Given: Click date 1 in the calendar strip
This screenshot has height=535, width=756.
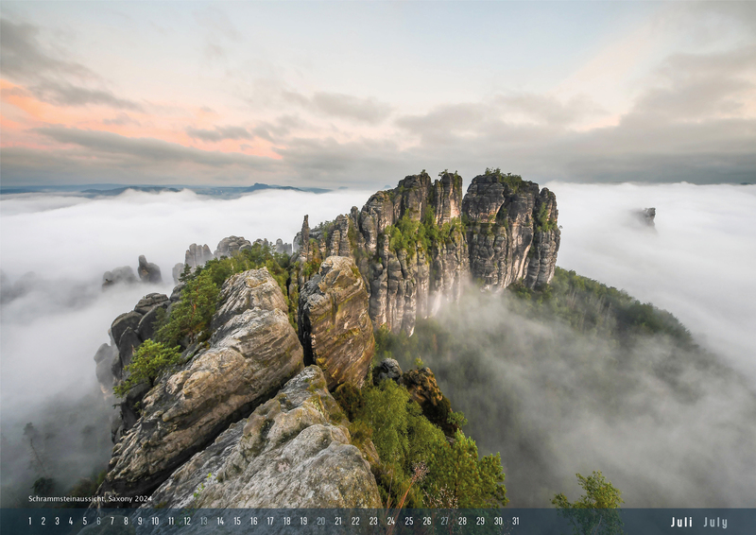Looking at the screenshot, I should [29, 521].
